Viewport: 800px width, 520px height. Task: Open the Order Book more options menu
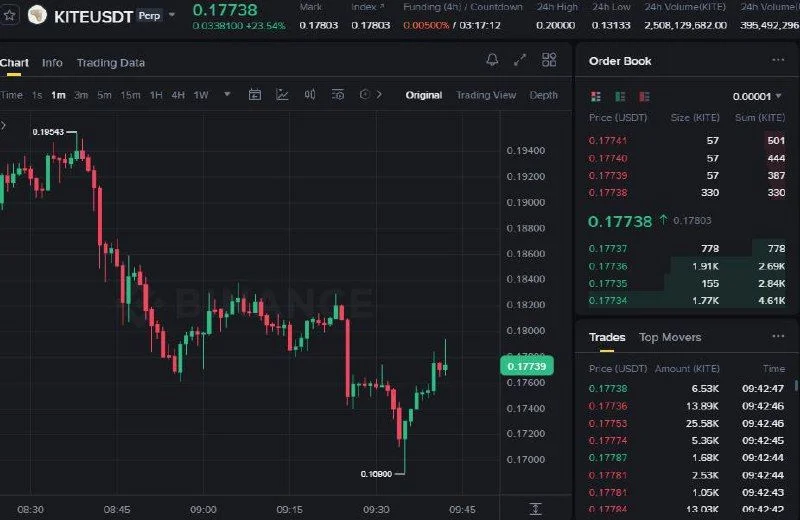tap(778, 60)
